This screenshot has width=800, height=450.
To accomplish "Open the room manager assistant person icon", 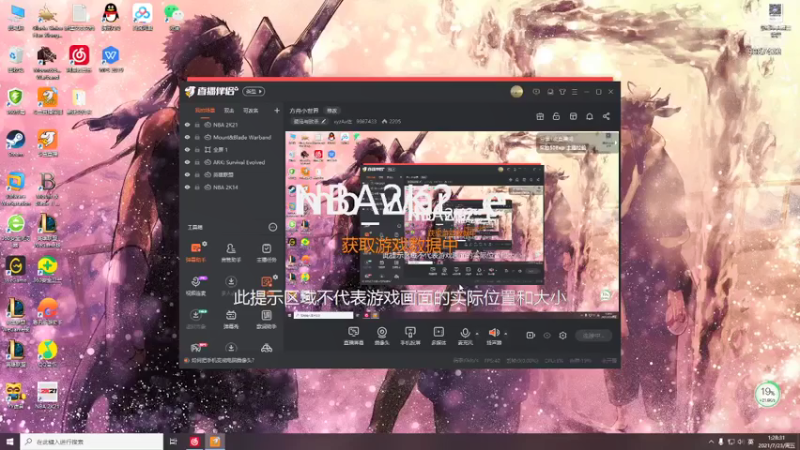I will click(x=231, y=252).
